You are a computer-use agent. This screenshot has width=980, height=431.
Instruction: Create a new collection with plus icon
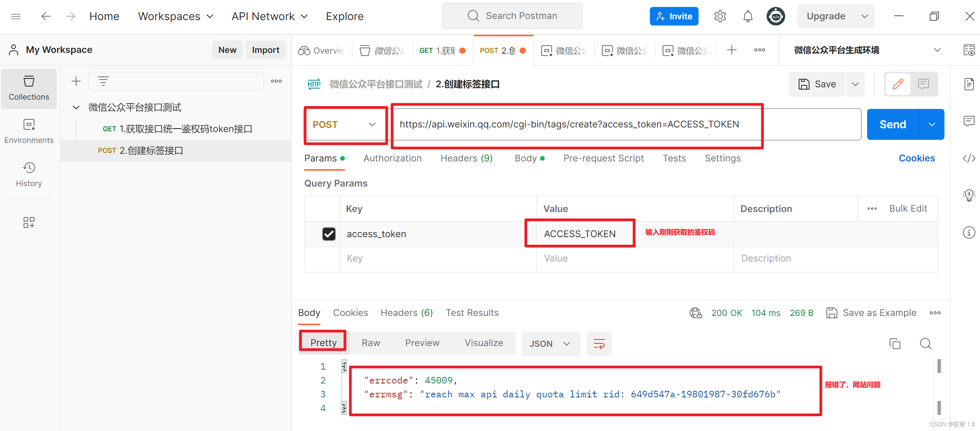[76, 81]
